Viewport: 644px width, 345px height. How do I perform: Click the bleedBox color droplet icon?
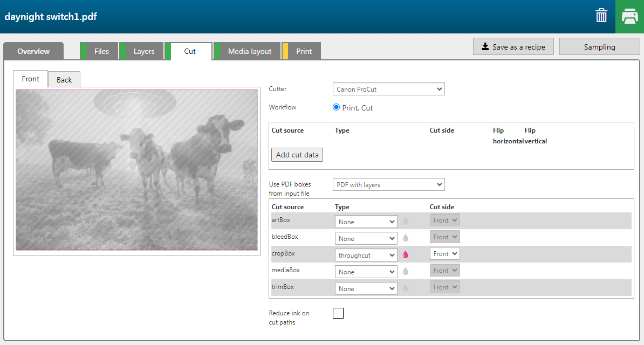406,238
